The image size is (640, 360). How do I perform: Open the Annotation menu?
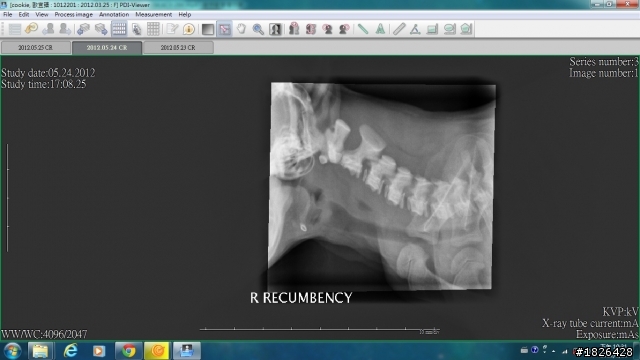[114, 14]
